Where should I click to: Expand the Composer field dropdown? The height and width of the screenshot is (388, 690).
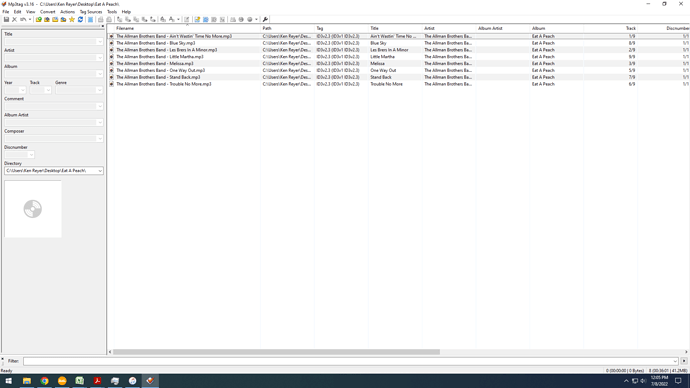(x=100, y=139)
